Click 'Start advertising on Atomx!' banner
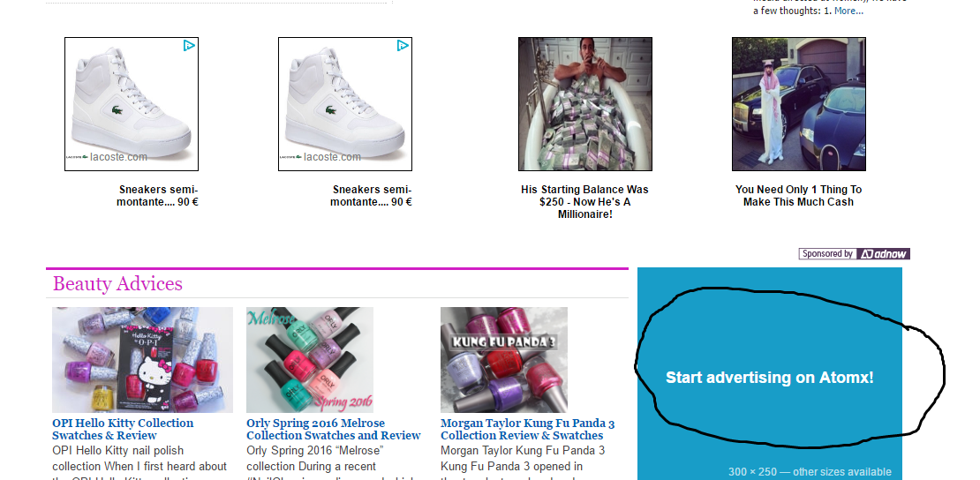This screenshot has height=480, width=980. pyautogui.click(x=770, y=378)
